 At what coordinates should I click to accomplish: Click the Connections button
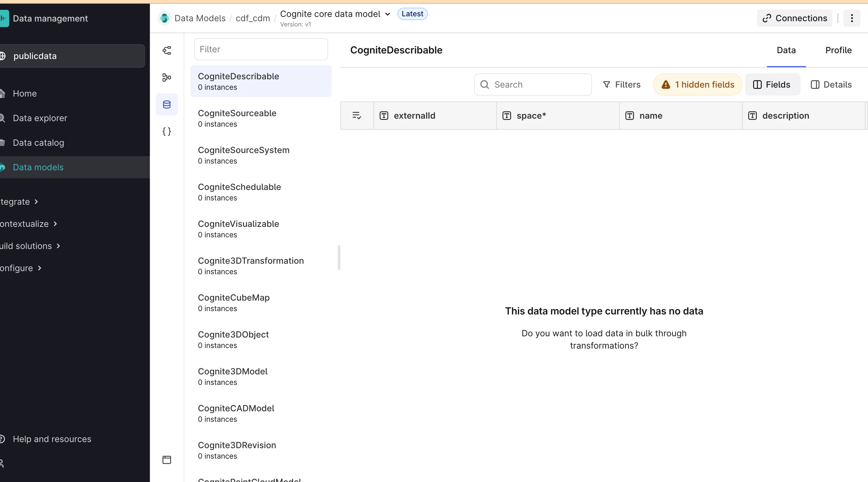(795, 18)
